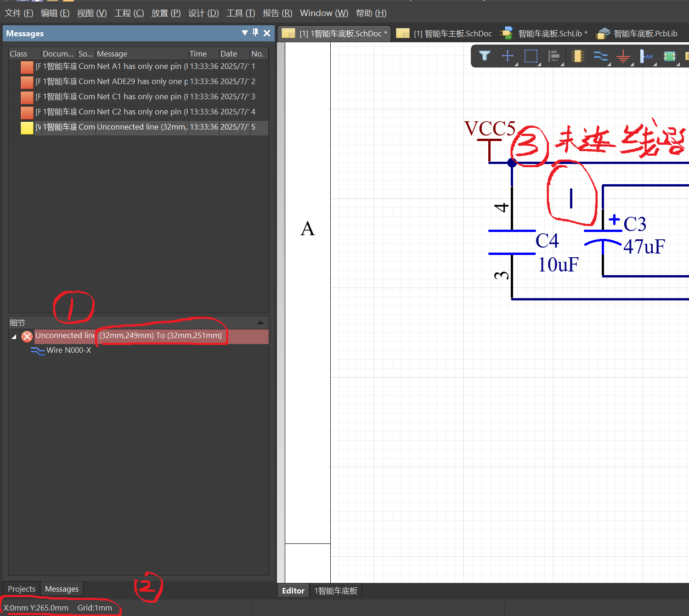
Task: Click the error icon beside Unconnected line detail
Action: (27, 336)
